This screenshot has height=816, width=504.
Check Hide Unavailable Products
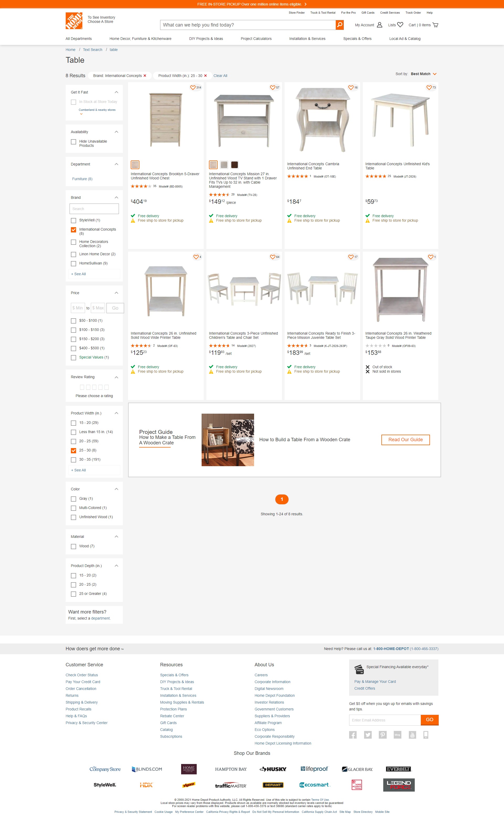click(x=74, y=142)
